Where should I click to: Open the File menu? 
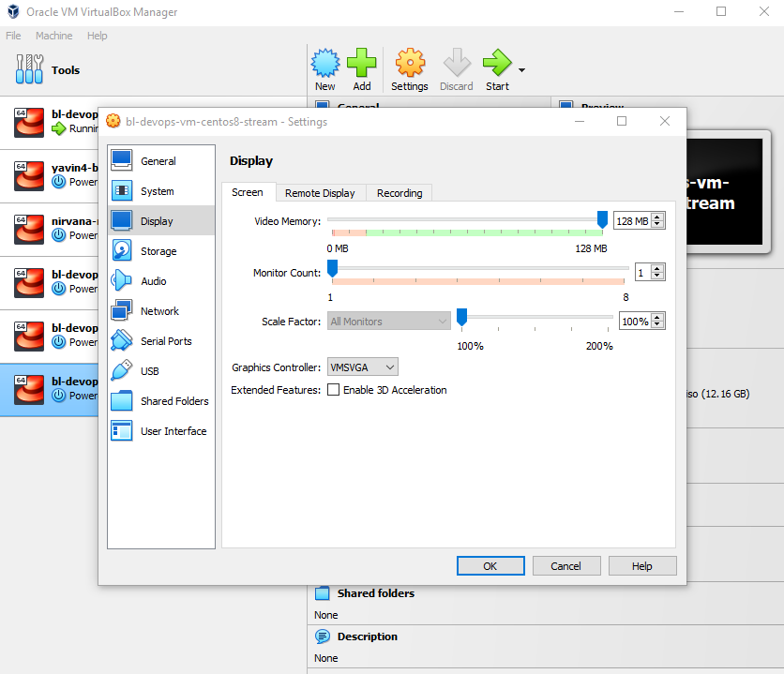click(13, 36)
